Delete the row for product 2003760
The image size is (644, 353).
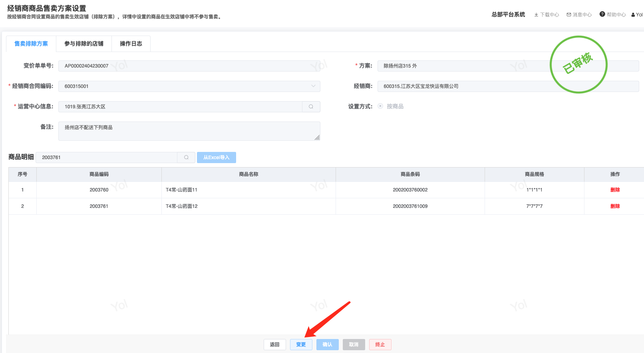click(615, 190)
